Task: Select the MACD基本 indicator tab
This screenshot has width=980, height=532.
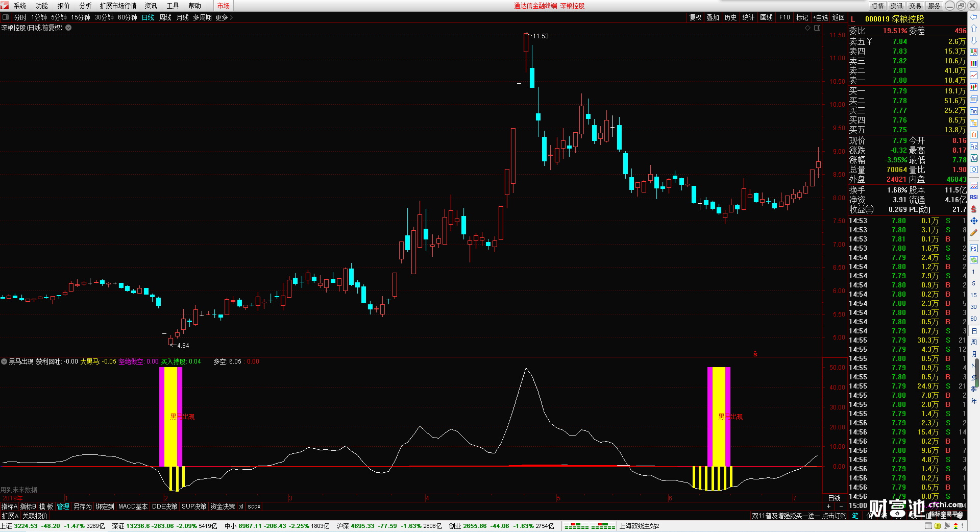Action: click(x=133, y=506)
